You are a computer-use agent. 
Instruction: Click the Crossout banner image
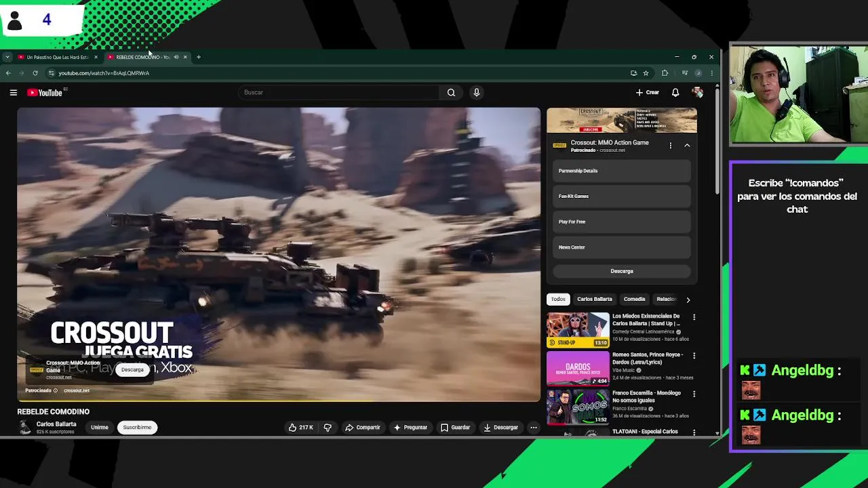coord(622,121)
